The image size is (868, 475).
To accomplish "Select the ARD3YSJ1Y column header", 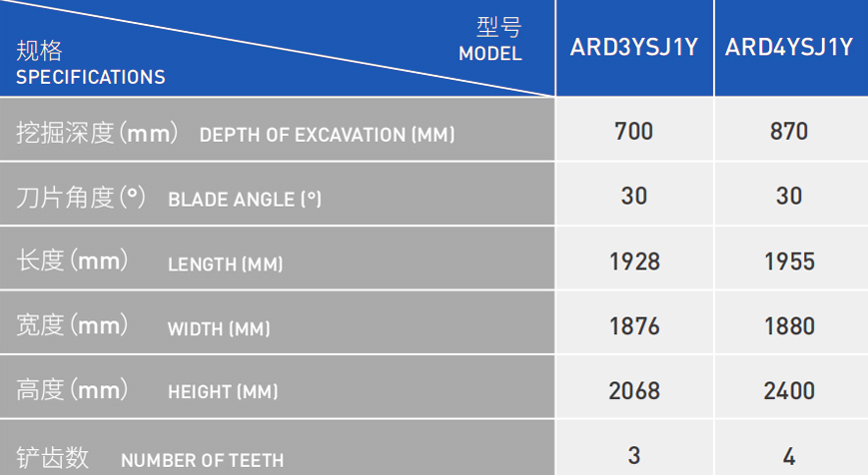I will (x=634, y=48).
